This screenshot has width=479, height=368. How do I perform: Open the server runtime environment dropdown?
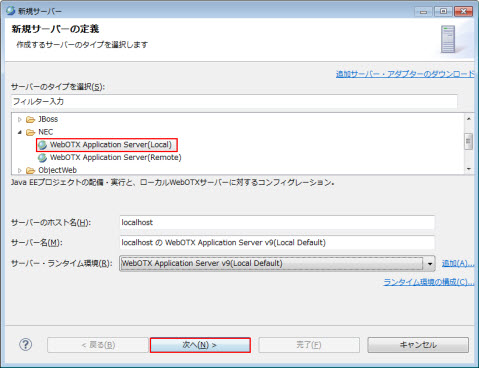tap(430, 264)
